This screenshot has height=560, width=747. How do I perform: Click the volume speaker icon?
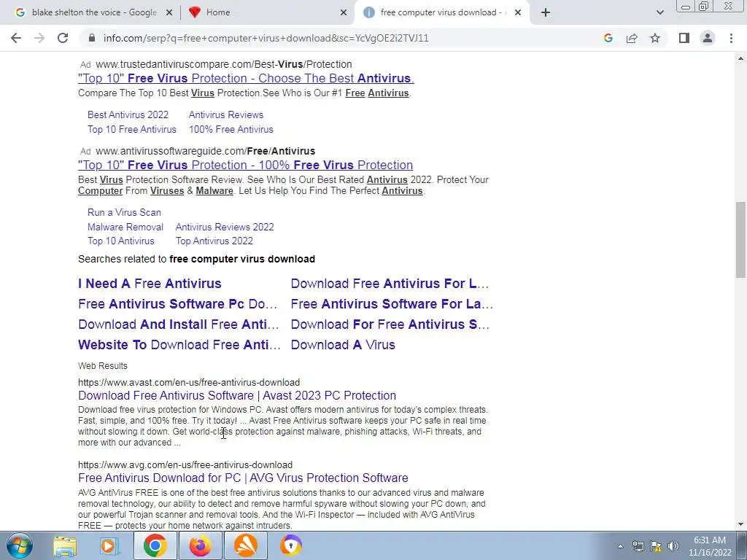point(673,546)
